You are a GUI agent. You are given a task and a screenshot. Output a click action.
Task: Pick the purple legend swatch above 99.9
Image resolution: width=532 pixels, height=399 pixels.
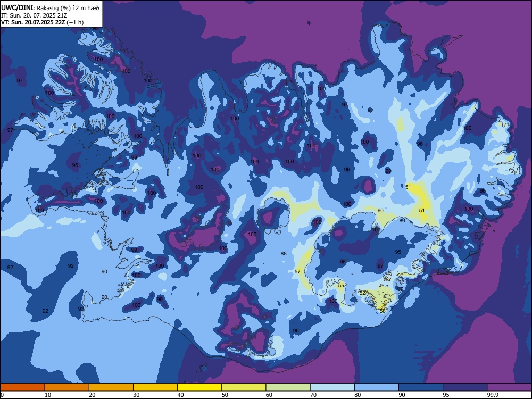509,387
